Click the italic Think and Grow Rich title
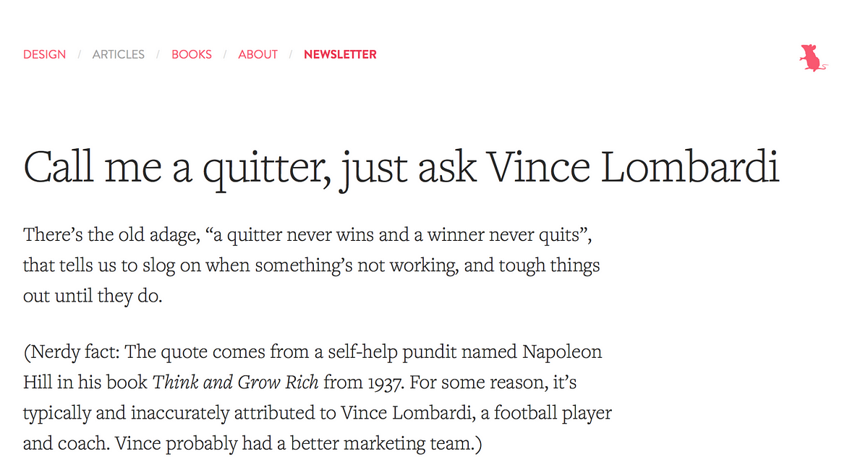 click(x=236, y=382)
